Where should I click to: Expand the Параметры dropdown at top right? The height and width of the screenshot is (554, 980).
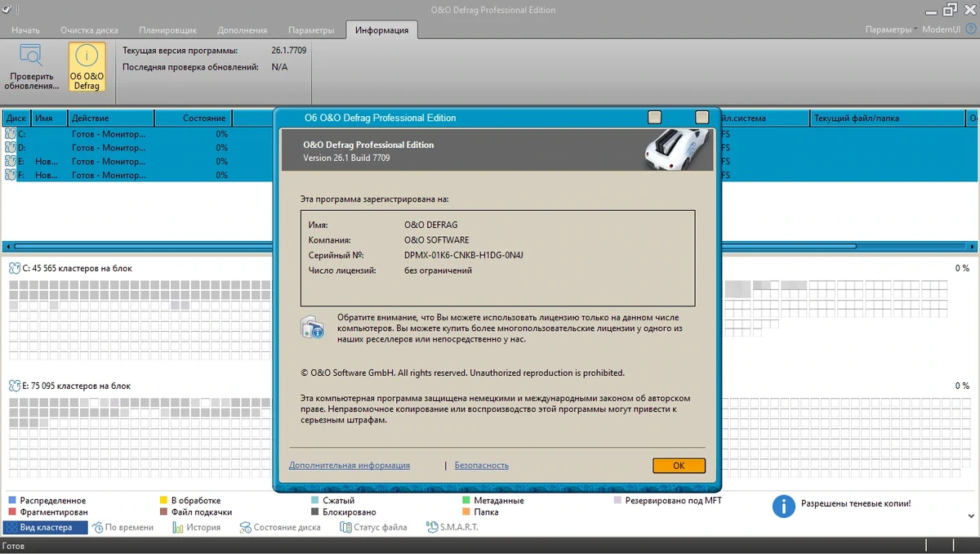coord(891,30)
